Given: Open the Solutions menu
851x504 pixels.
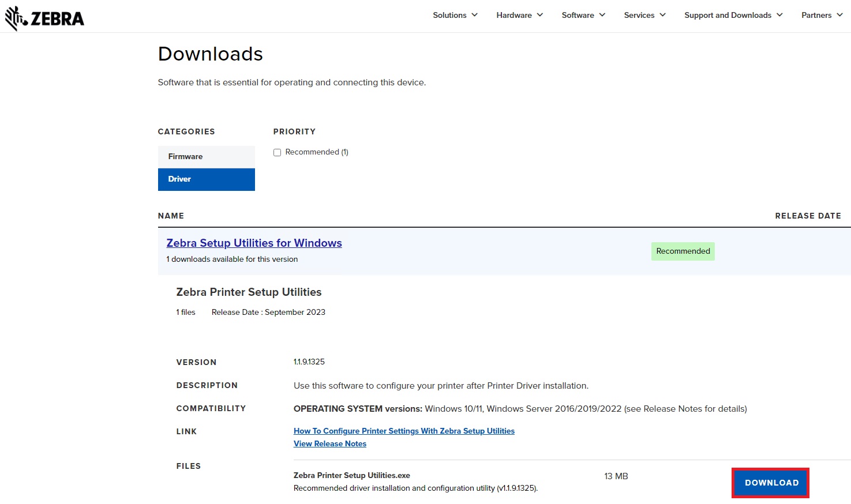Looking at the screenshot, I should coord(455,15).
